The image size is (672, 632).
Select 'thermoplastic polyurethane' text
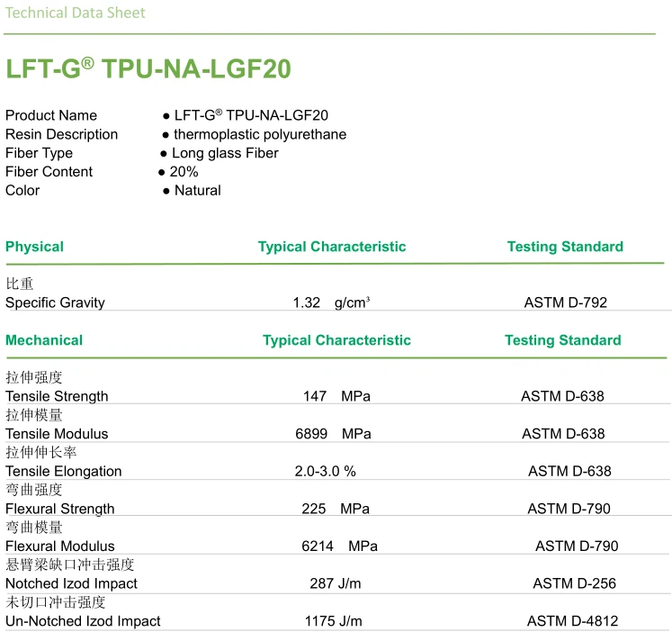coord(260,134)
